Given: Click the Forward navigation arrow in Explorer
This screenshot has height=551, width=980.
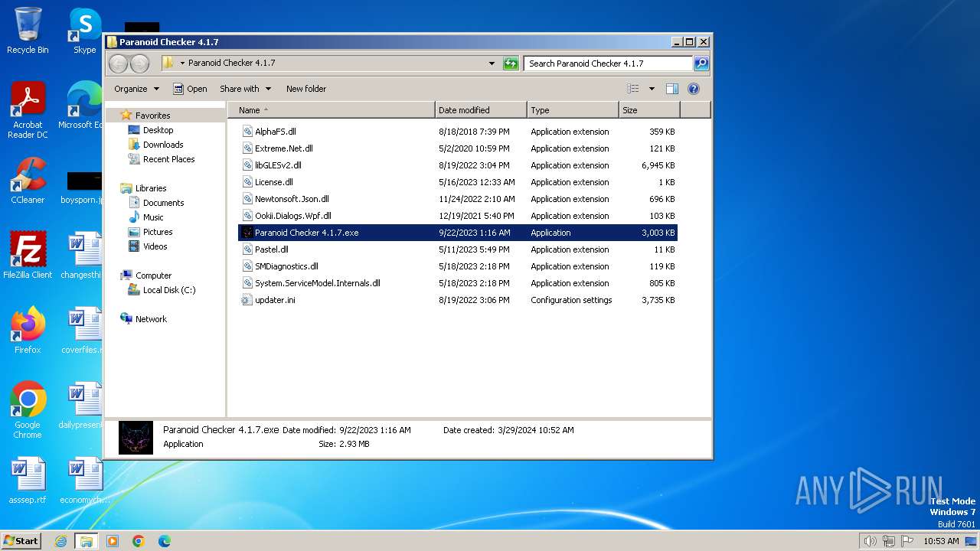Looking at the screenshot, I should point(139,64).
